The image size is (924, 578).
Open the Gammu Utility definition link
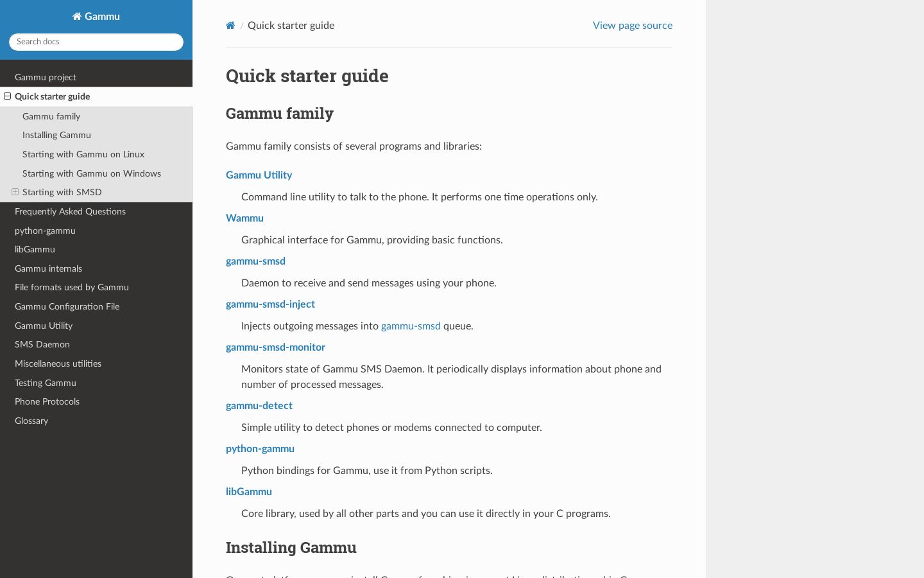point(259,175)
